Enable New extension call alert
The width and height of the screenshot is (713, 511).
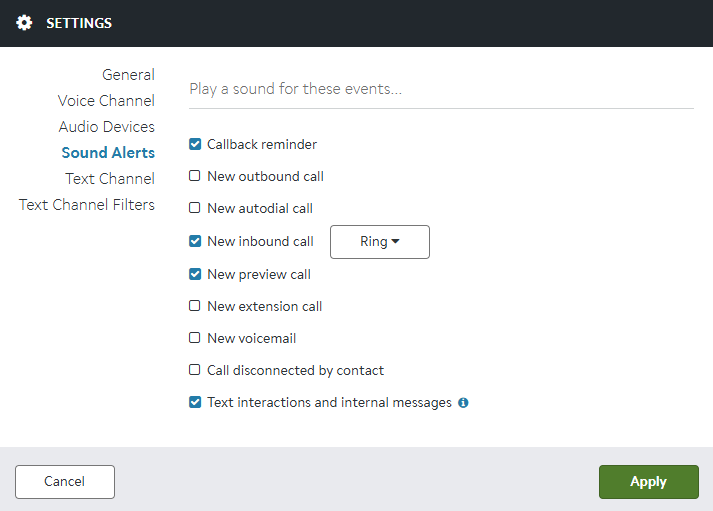click(x=195, y=306)
